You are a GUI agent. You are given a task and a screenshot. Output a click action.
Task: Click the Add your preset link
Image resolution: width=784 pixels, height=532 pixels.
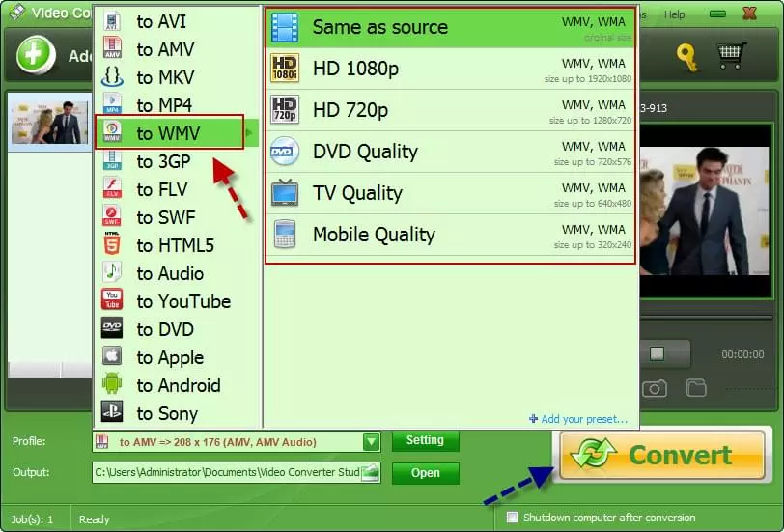click(x=578, y=419)
